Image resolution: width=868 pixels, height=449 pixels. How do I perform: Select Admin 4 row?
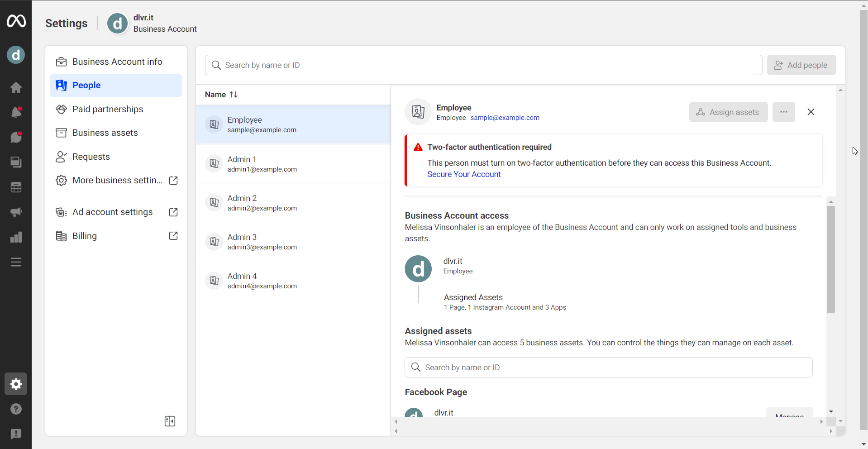click(x=293, y=281)
